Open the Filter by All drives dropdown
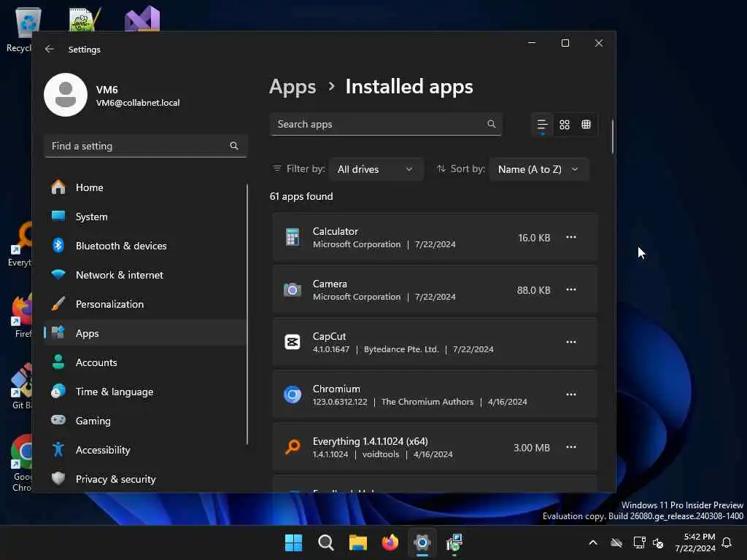747x560 pixels. pyautogui.click(x=376, y=169)
